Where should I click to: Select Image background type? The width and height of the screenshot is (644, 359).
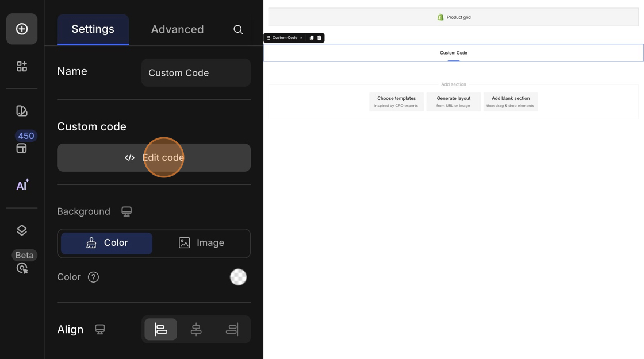click(201, 243)
